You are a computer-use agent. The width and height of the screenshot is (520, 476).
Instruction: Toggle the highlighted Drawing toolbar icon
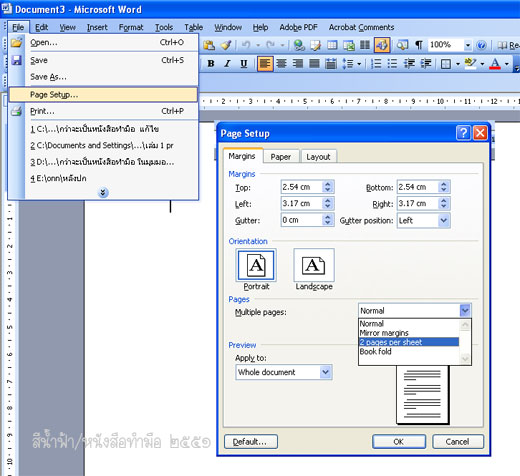pyautogui.click(x=382, y=45)
